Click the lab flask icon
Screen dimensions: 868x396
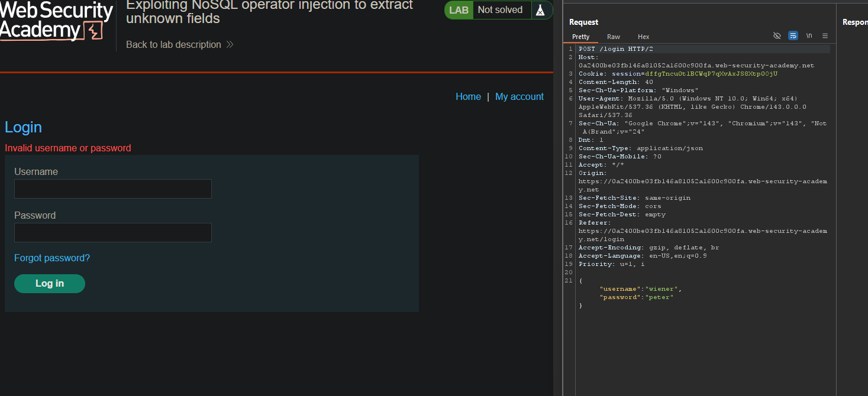coord(539,10)
